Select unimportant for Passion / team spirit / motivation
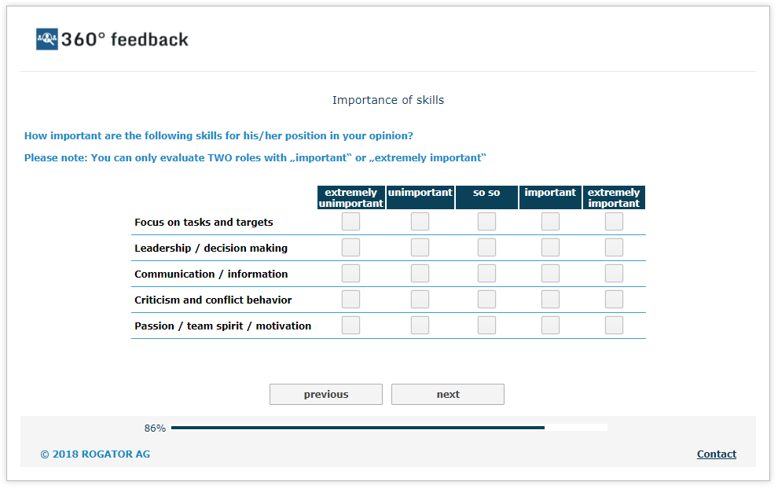 point(420,326)
